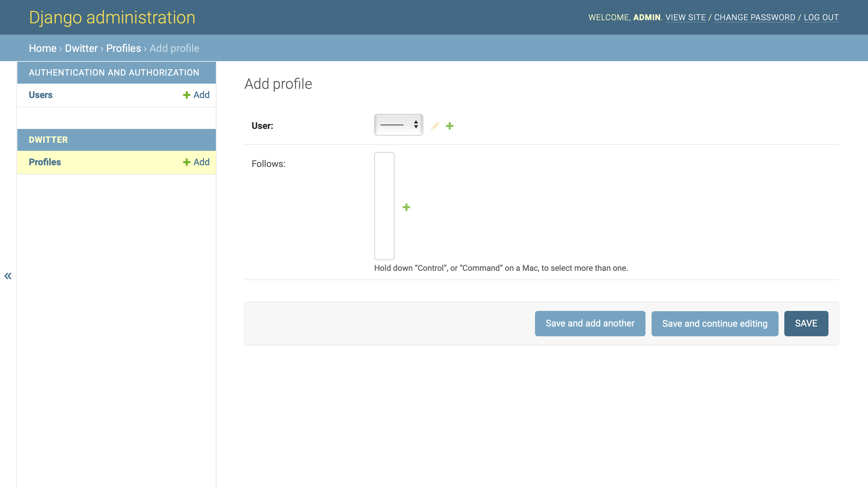Create a user with the plus beside User dropdown

pos(450,126)
